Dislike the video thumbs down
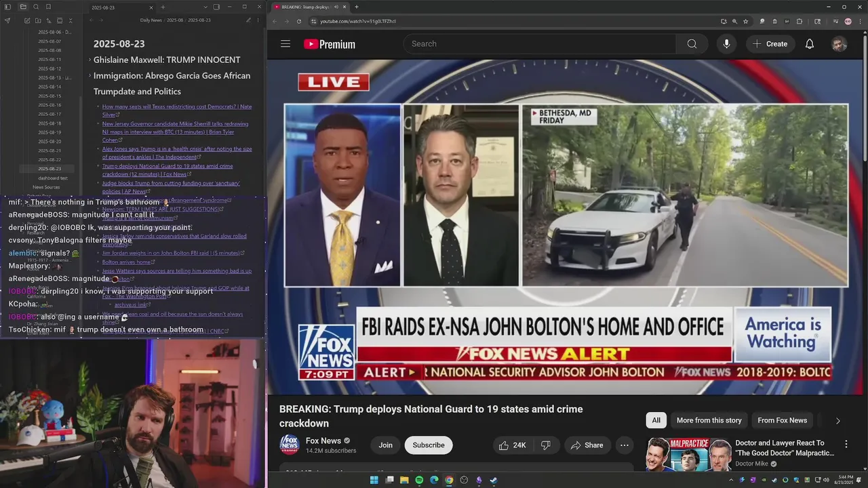Screen dimensions: 868x488 (x=546, y=445)
